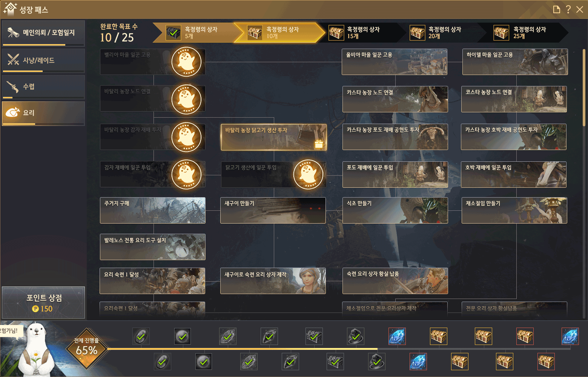Select the 요리 숙련 1 달성 goal
This screenshot has width=588, height=377.
pyautogui.click(x=152, y=281)
